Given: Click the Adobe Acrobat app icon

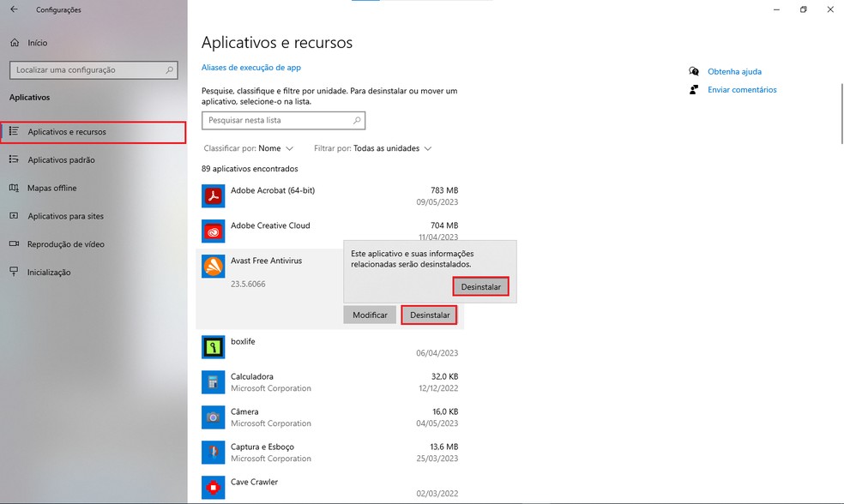Looking at the screenshot, I should coord(213,196).
